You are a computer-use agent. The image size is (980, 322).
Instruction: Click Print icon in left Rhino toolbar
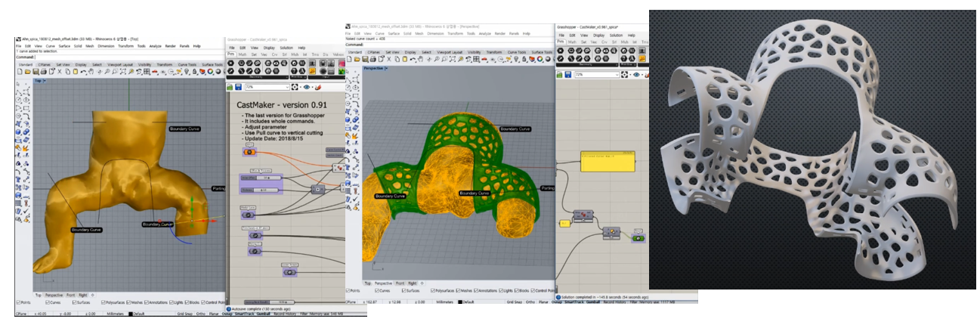point(44,72)
